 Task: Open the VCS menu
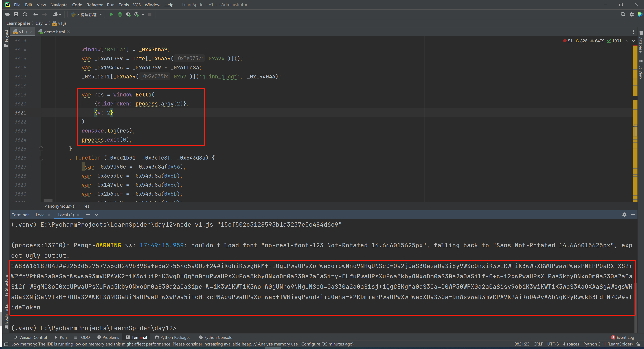pos(137,5)
